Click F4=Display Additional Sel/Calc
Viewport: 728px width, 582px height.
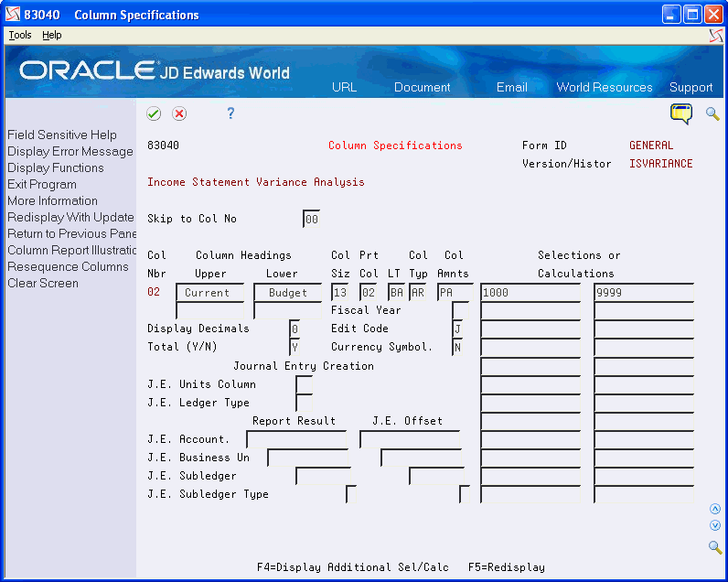[x=353, y=567]
